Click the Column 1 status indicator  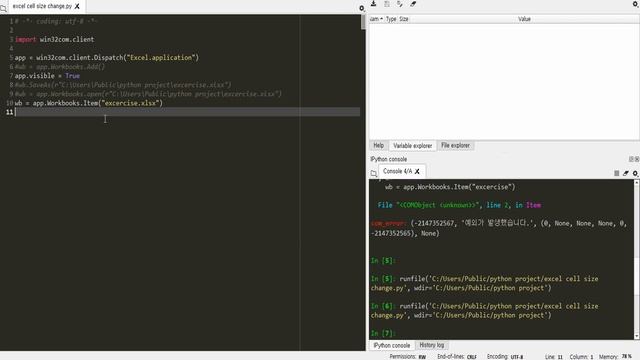coord(581,356)
